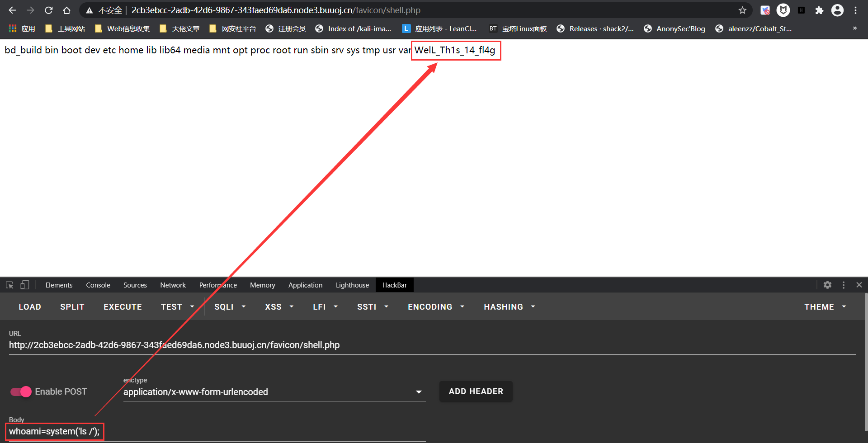
Task: Click the fox-face extension icon in toolbar
Action: coord(783,10)
